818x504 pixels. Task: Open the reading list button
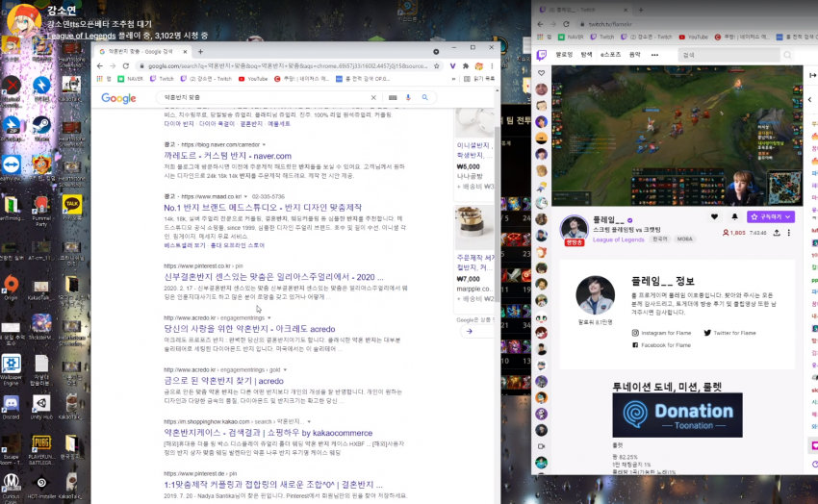pyautogui.click(x=479, y=79)
